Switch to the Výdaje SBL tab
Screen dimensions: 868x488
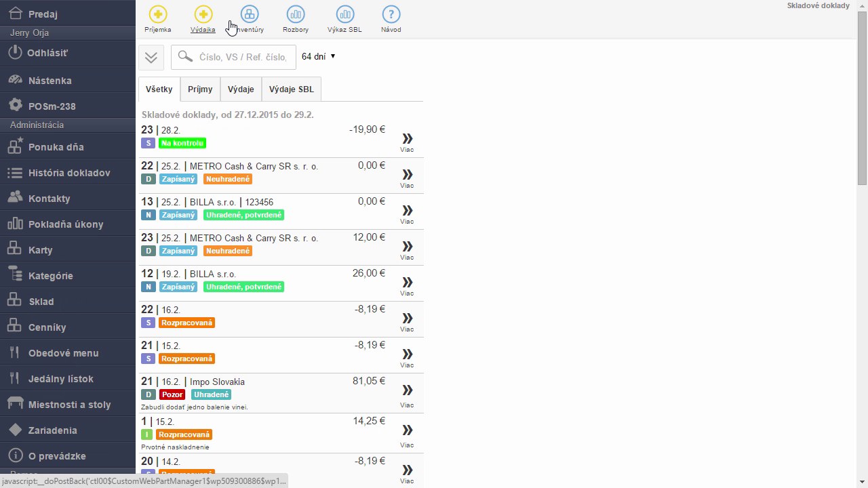292,89
